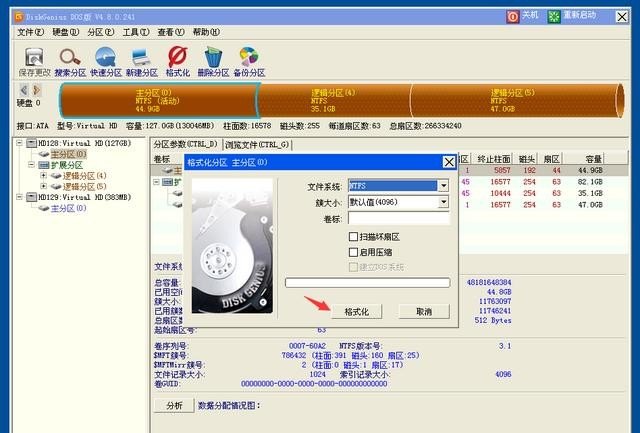Viewport: 640px width, 433px height.
Task: Click the previous disk arrow icon
Action: click(x=24, y=90)
